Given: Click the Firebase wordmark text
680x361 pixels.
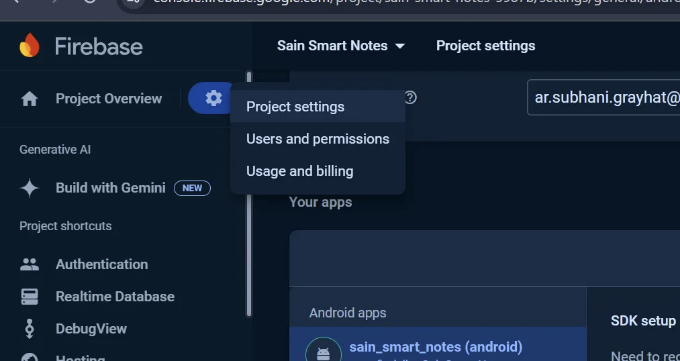Looking at the screenshot, I should [x=99, y=46].
